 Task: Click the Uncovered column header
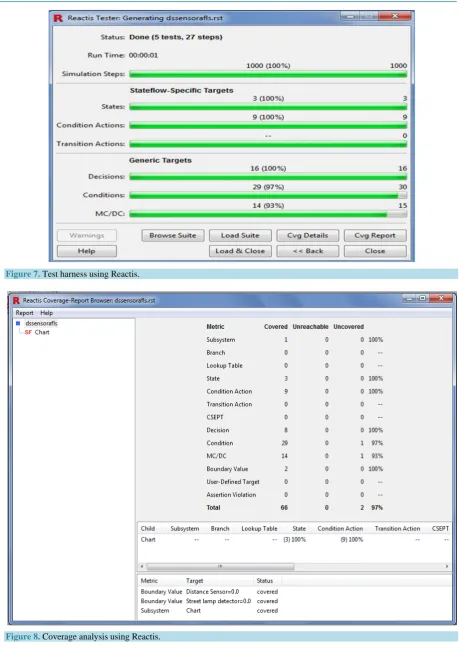coord(348,327)
